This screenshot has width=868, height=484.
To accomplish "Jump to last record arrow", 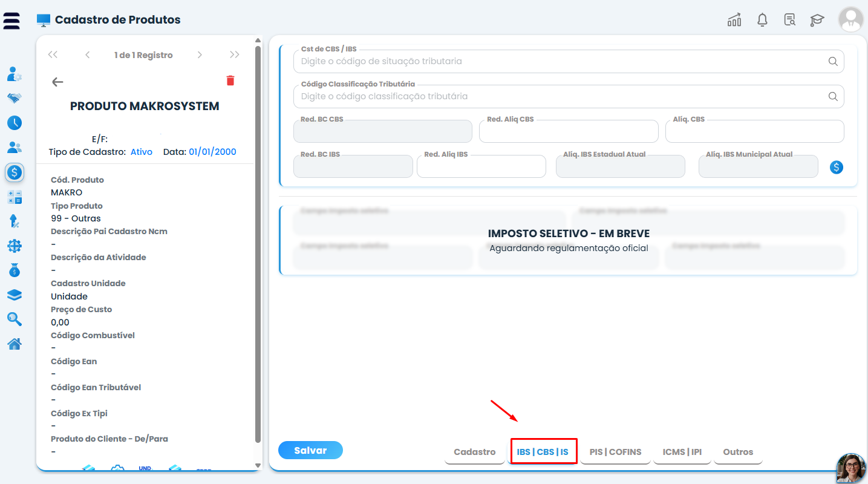I will pos(235,54).
